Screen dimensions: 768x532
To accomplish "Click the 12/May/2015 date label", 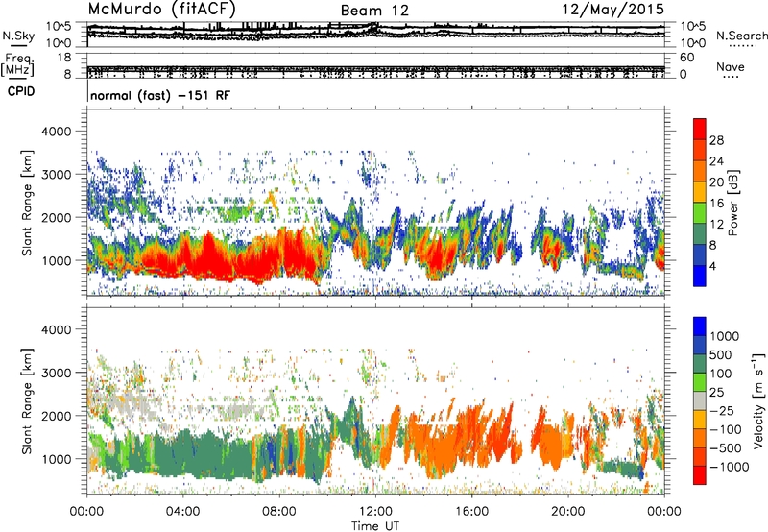I will pos(613,9).
